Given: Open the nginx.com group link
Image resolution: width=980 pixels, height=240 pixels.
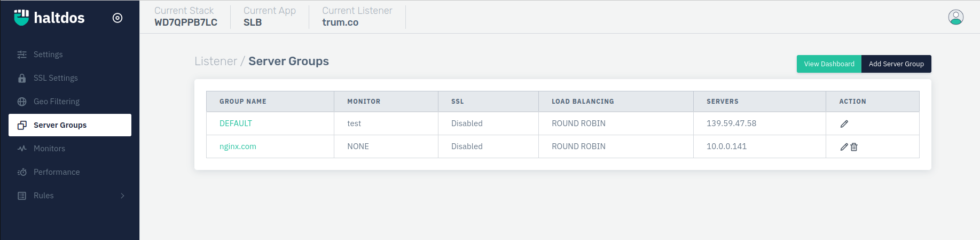Looking at the screenshot, I should [x=238, y=146].
